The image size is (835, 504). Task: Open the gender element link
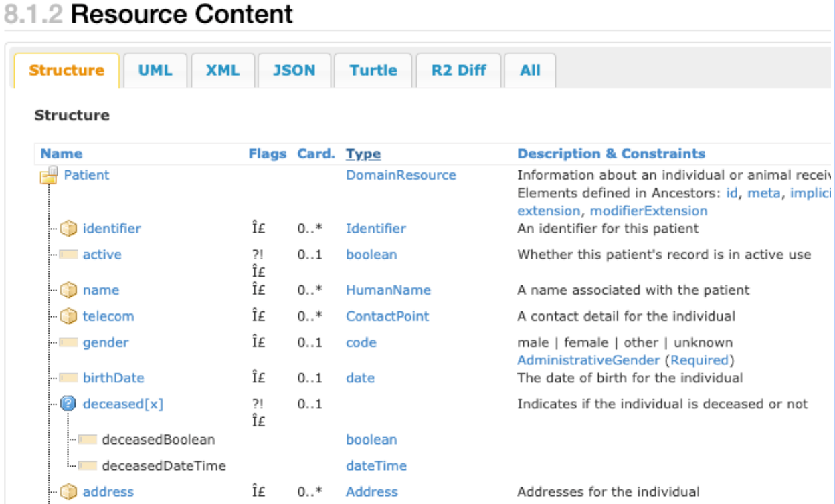[x=106, y=342]
